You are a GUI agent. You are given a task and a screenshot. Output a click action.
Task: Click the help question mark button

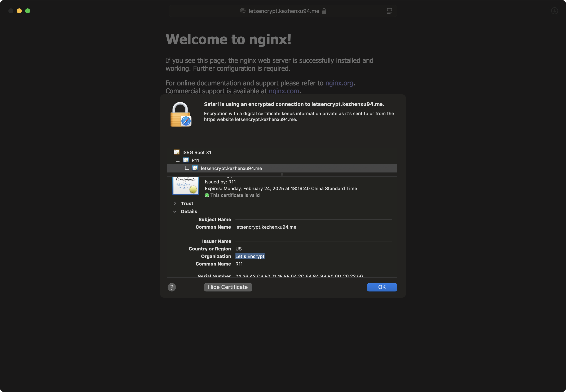coord(172,287)
